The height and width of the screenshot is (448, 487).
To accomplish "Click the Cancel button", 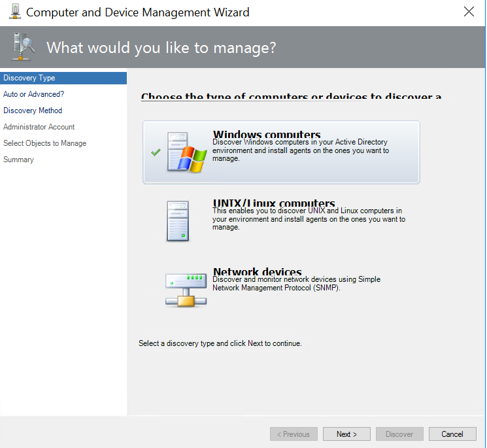I will pos(452,434).
